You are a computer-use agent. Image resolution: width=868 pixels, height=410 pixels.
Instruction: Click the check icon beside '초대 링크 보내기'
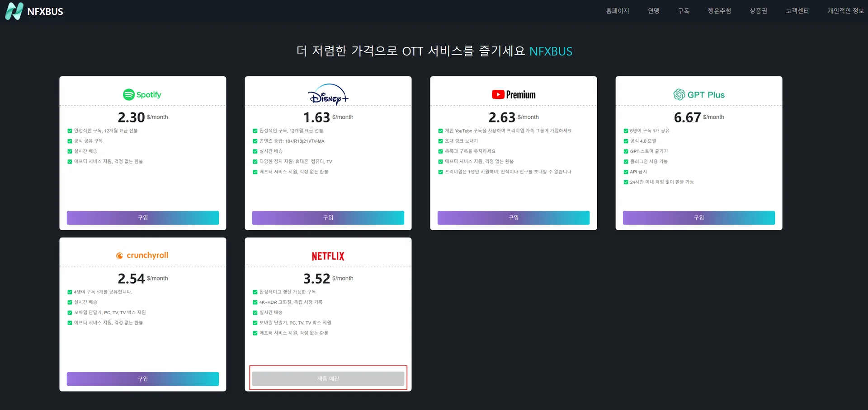pyautogui.click(x=440, y=141)
